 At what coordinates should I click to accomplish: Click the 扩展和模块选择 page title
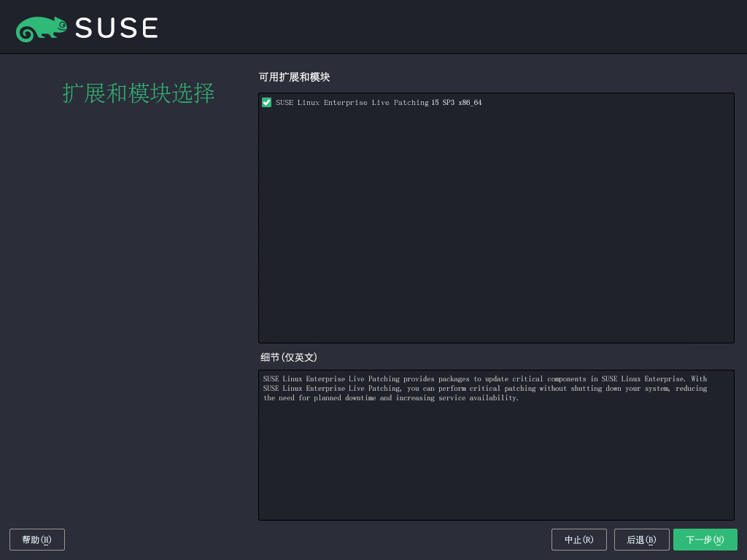click(x=139, y=93)
